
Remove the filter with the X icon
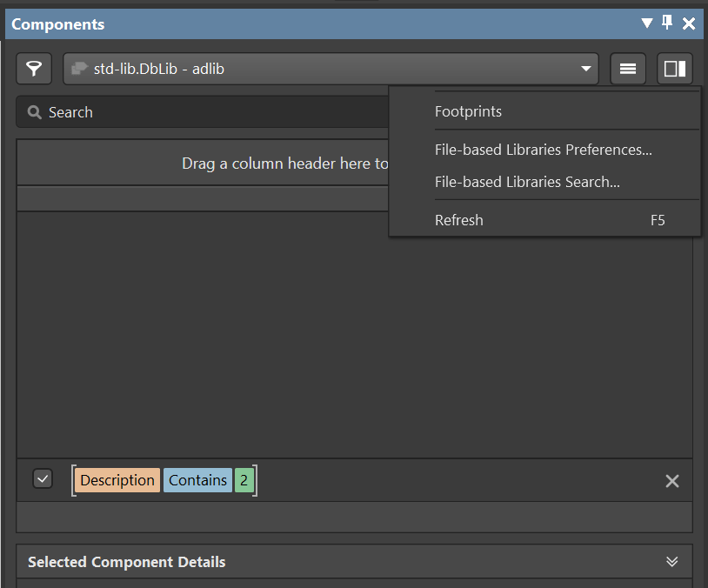click(x=671, y=481)
